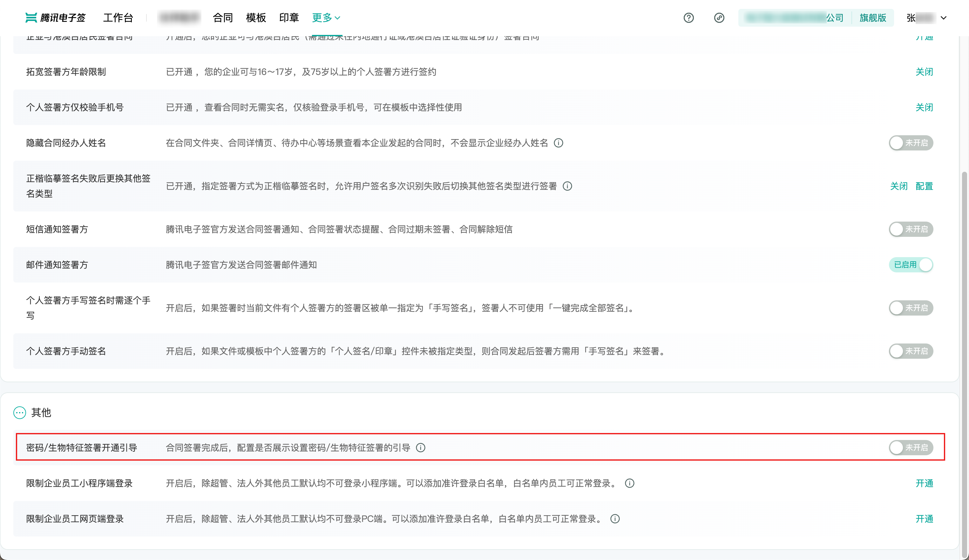
Task: Click the 个人签署方仅校验手机号 label
Action: click(75, 107)
